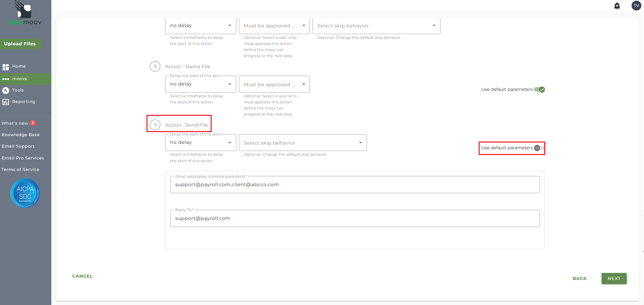
Task: Open approval dropdown for Name File action
Action: point(274,84)
